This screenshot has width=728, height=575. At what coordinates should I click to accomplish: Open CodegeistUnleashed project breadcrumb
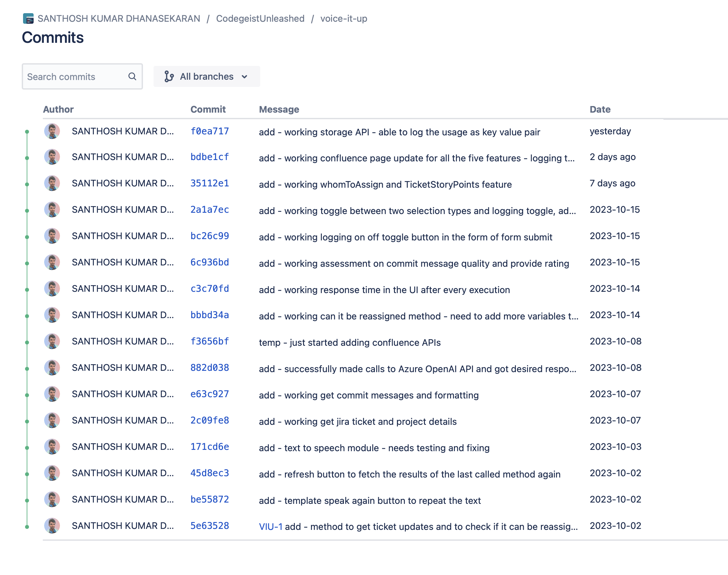260,18
